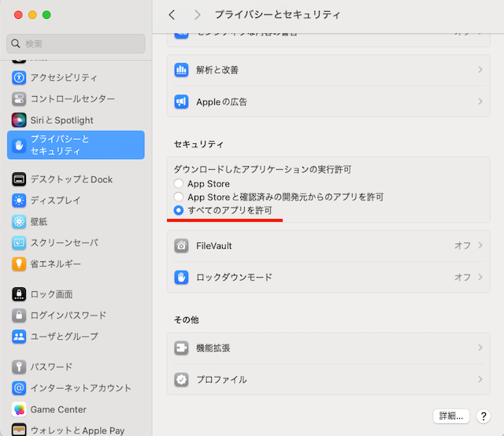
Task: Click the デスクトップと Dock icon
Action: tap(19, 179)
